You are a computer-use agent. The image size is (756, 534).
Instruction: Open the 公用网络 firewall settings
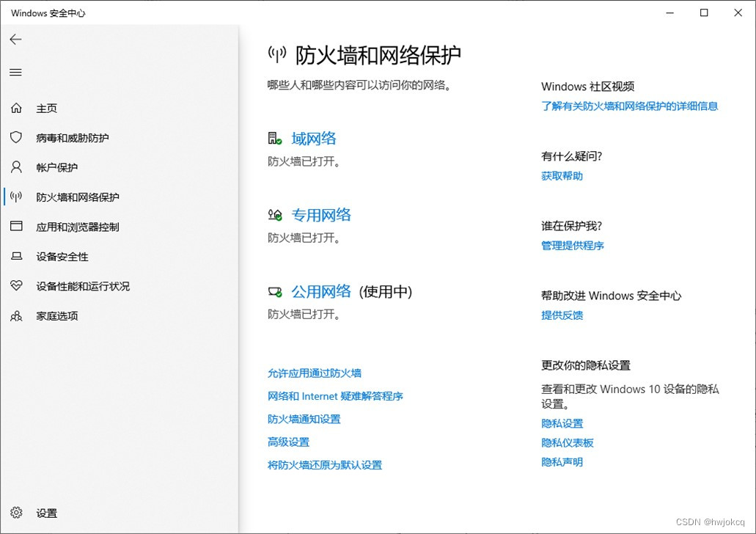(321, 291)
